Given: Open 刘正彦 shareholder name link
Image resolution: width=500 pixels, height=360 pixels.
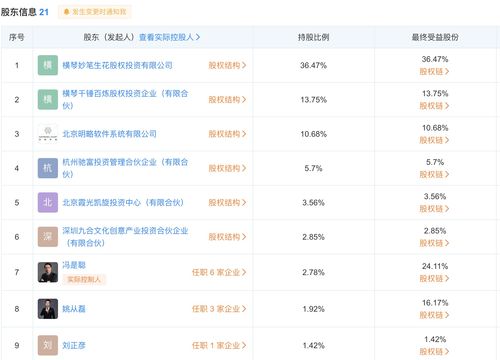Looking at the screenshot, I should point(74,346).
